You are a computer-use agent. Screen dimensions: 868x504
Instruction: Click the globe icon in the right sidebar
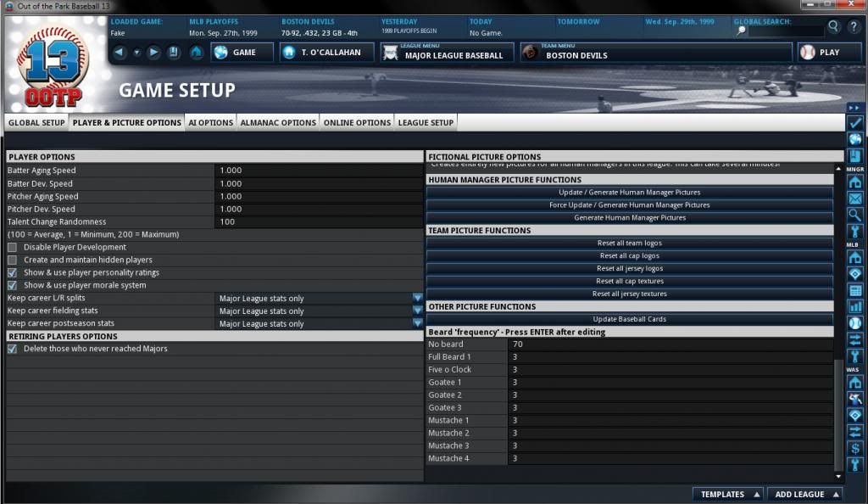coord(855,139)
